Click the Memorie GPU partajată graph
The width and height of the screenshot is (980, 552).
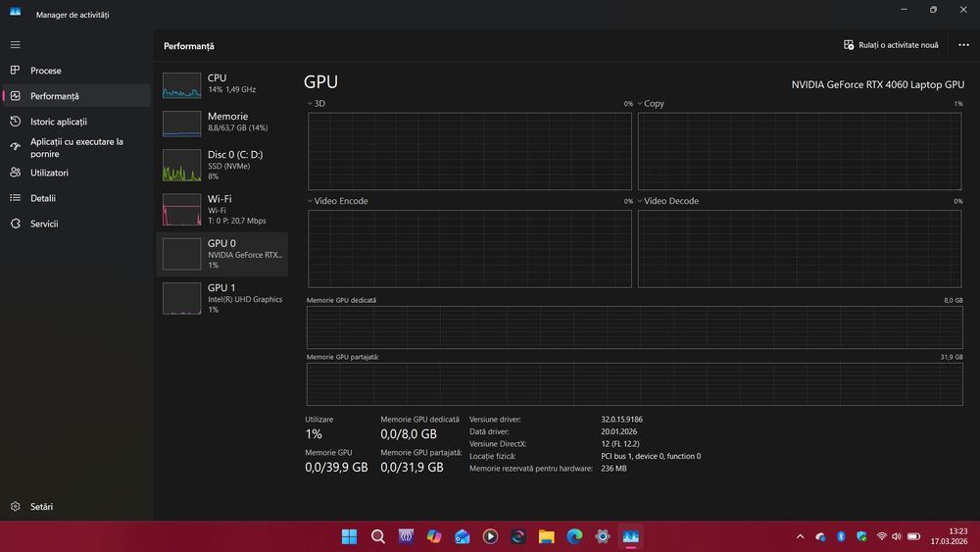click(x=634, y=384)
